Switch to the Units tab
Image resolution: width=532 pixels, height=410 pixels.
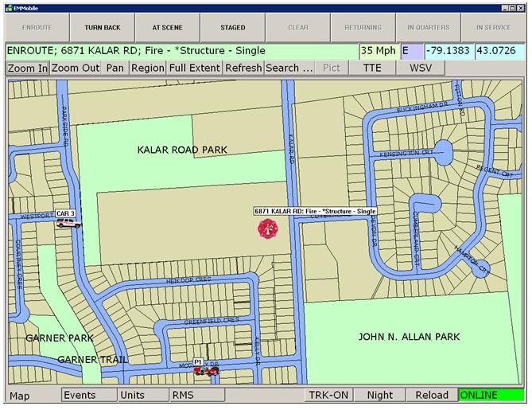133,395
